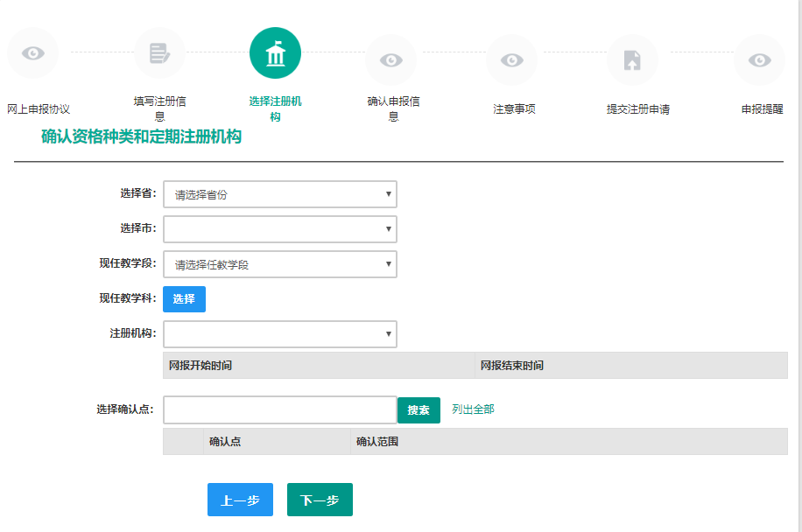
Task: Focus the 选择确认点 search input field
Action: tap(280, 409)
